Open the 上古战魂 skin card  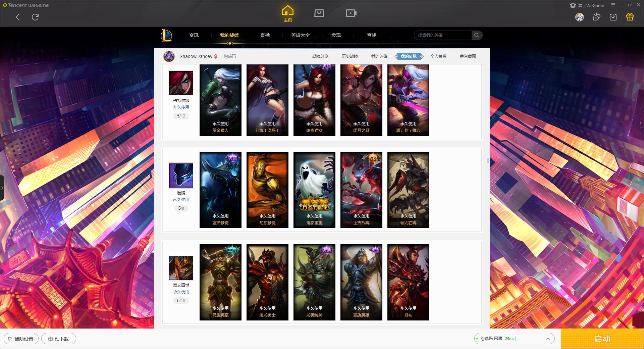tap(361, 190)
